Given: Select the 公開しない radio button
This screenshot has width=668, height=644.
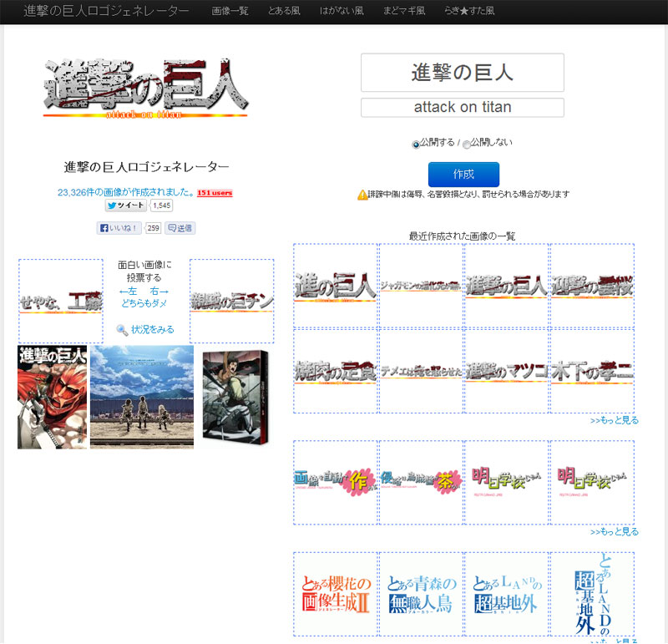Looking at the screenshot, I should point(465,142).
